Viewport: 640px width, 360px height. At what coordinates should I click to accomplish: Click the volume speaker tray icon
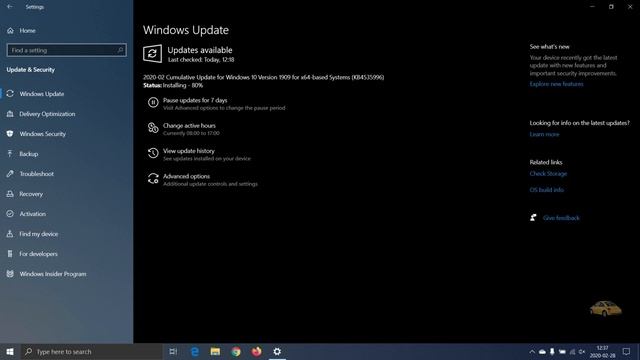(582, 351)
